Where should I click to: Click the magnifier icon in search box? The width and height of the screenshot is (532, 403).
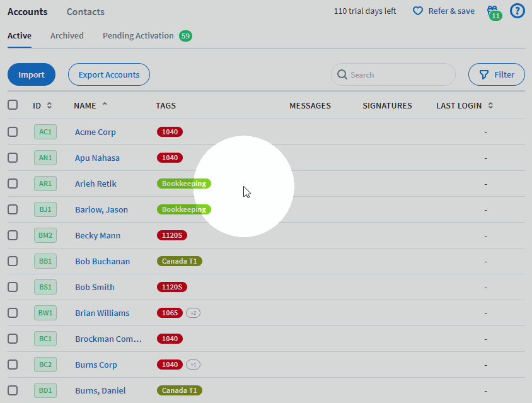click(x=342, y=74)
